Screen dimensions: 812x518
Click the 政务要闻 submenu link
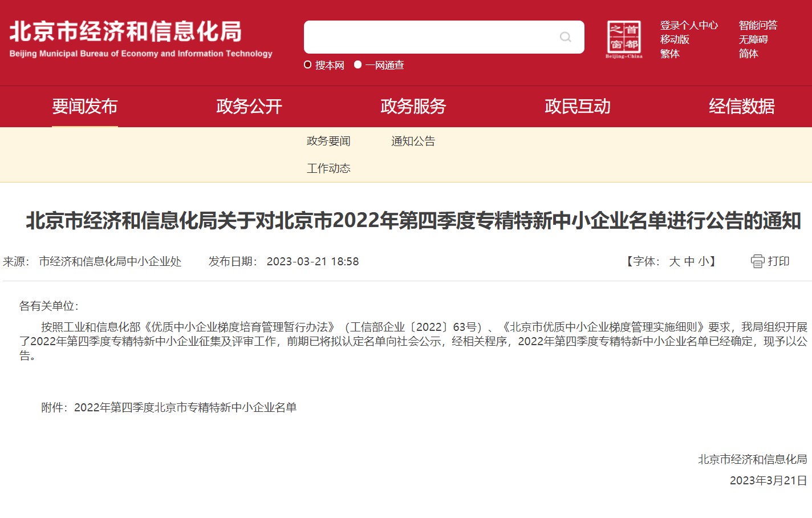point(328,141)
